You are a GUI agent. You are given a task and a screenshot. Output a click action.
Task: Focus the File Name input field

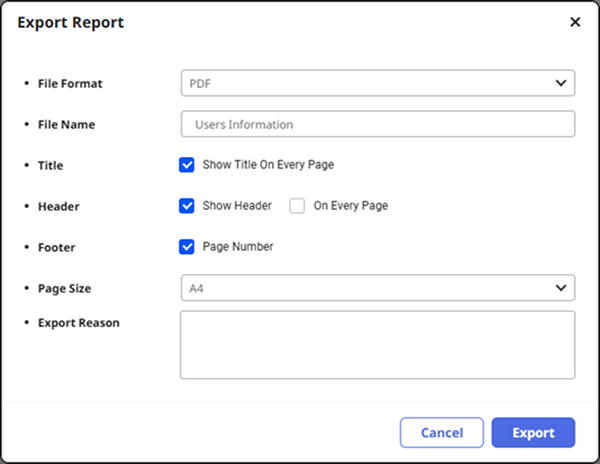click(x=377, y=124)
